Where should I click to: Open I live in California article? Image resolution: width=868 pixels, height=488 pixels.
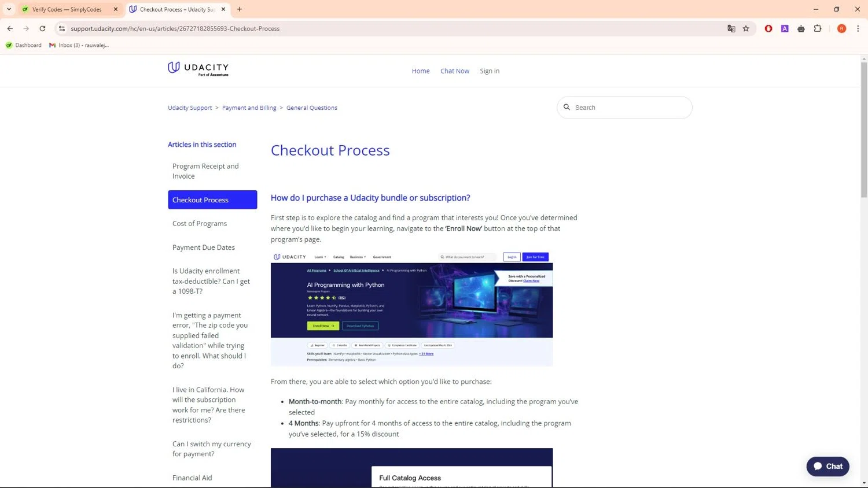coord(212,405)
